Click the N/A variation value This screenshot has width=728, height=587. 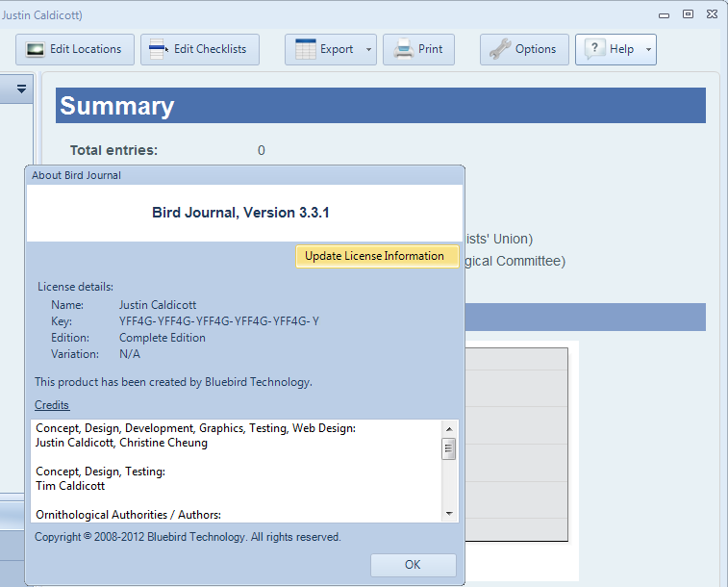[x=130, y=354]
